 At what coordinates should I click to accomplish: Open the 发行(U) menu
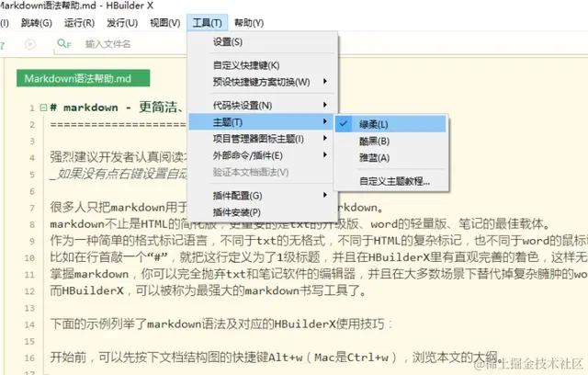pos(122,23)
